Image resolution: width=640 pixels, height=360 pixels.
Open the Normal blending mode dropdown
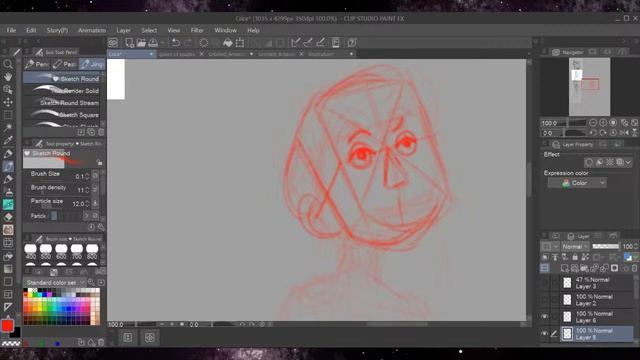[575, 247]
